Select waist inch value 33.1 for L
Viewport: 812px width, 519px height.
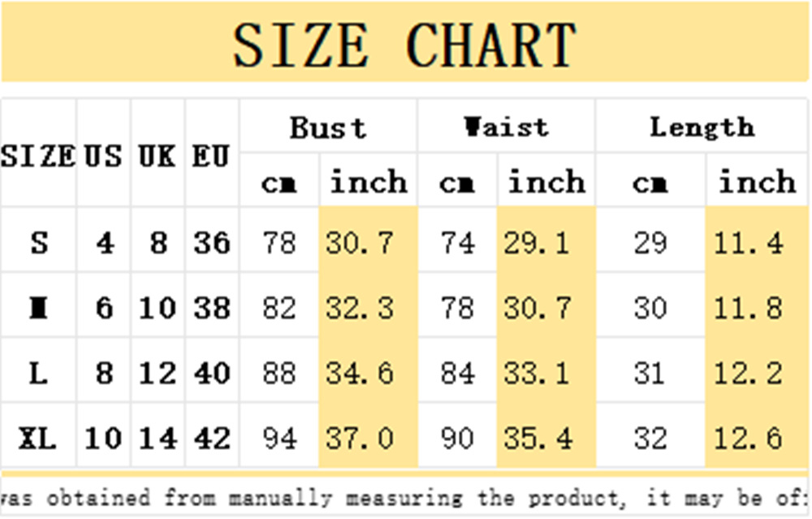(537, 373)
